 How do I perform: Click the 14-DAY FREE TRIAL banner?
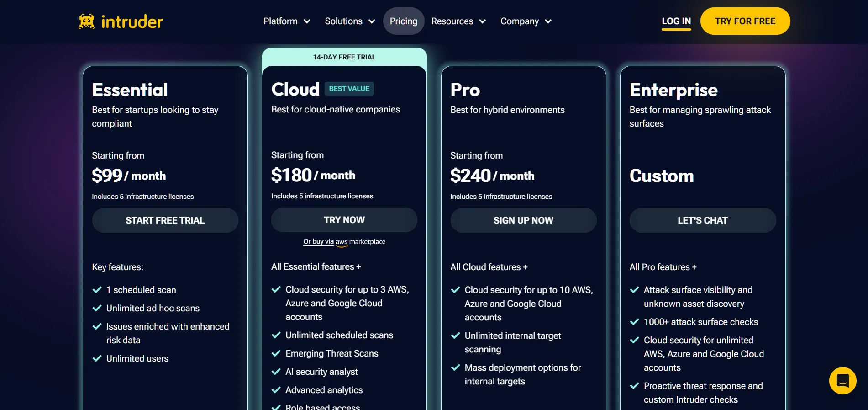[x=344, y=57]
